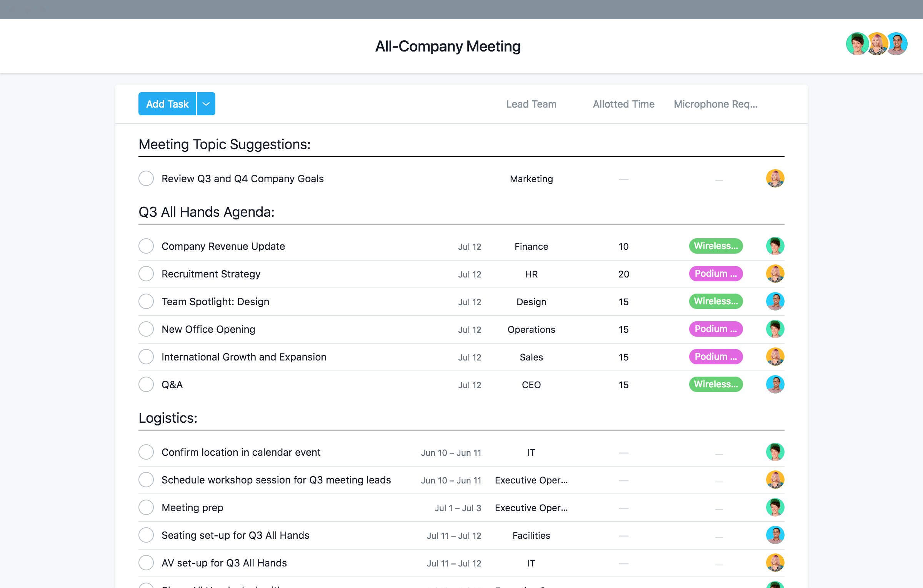
Task: Open the Add Task dropdown arrow
Action: [207, 103]
